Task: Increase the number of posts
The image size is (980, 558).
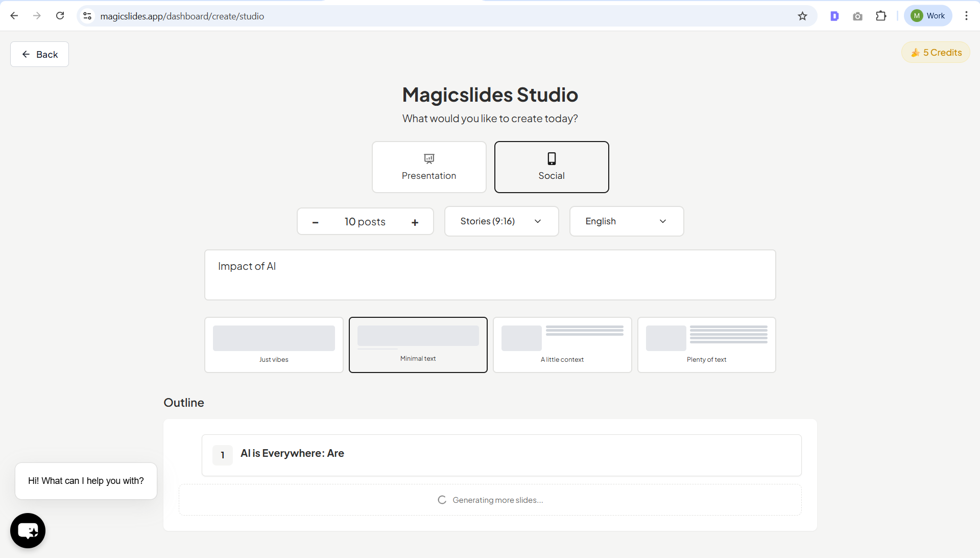Action: click(415, 222)
